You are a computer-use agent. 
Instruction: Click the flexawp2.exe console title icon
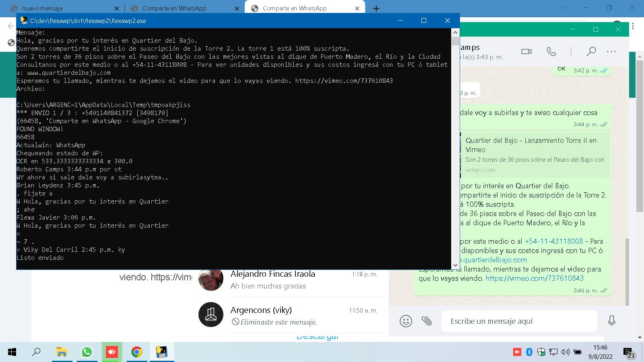coord(24,21)
